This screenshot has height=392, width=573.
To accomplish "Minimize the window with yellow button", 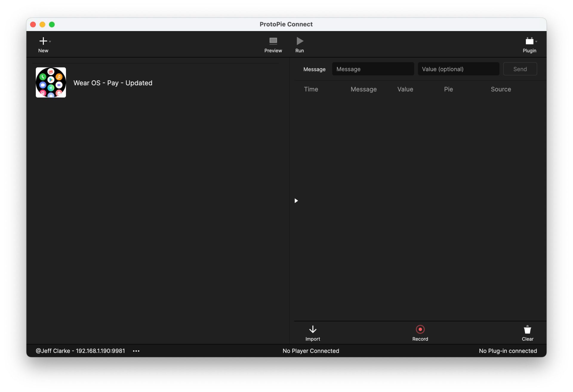I will 42,24.
